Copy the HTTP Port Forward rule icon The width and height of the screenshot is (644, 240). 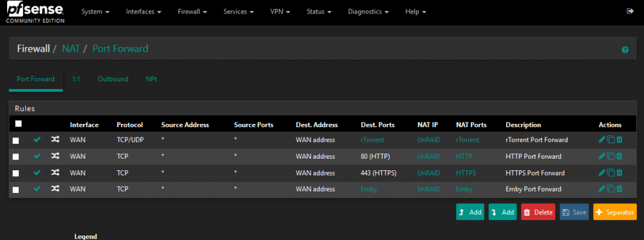[x=611, y=156]
